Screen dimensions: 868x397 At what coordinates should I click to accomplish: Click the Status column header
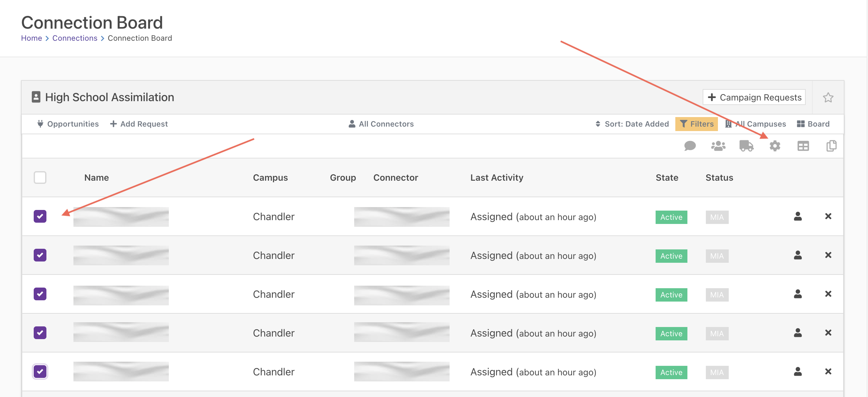click(720, 178)
